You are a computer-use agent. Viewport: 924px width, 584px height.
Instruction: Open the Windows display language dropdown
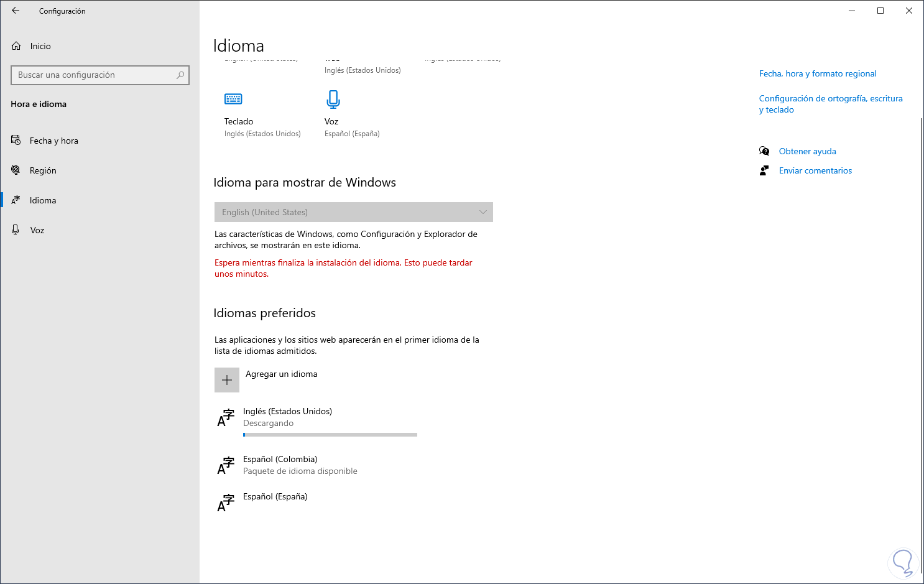354,212
